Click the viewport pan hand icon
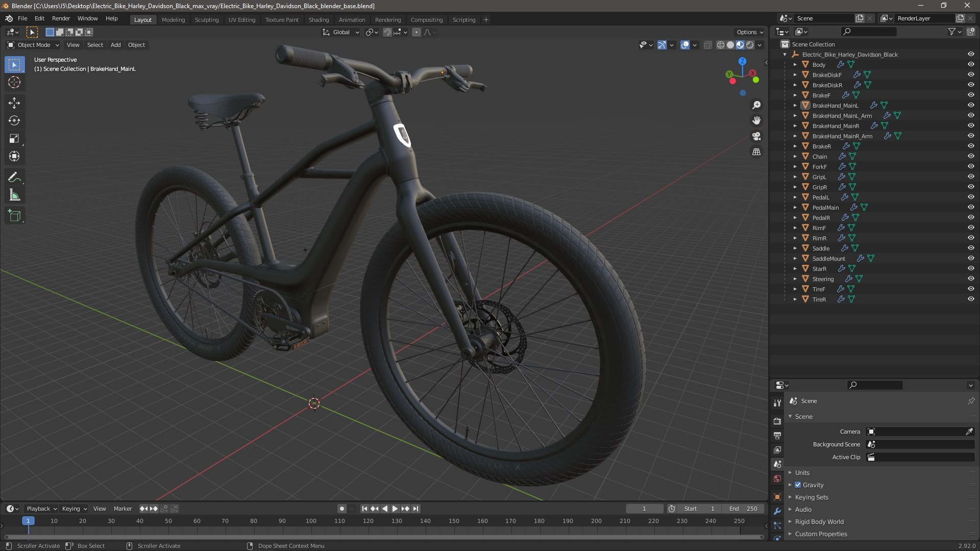The image size is (980, 551). 756,120
